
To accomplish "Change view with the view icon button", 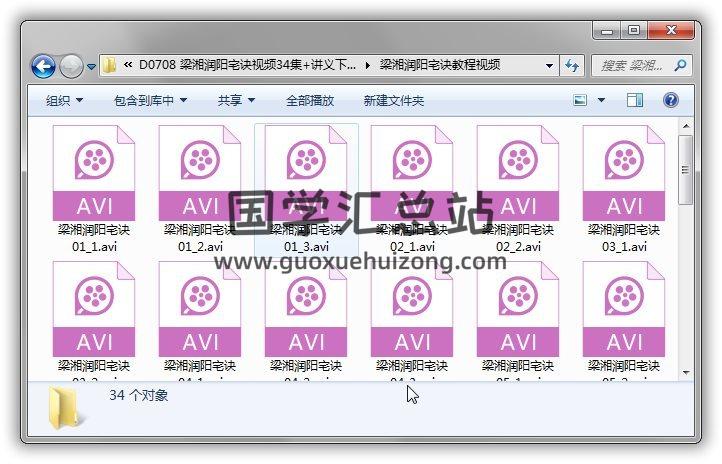I will pyautogui.click(x=580, y=100).
